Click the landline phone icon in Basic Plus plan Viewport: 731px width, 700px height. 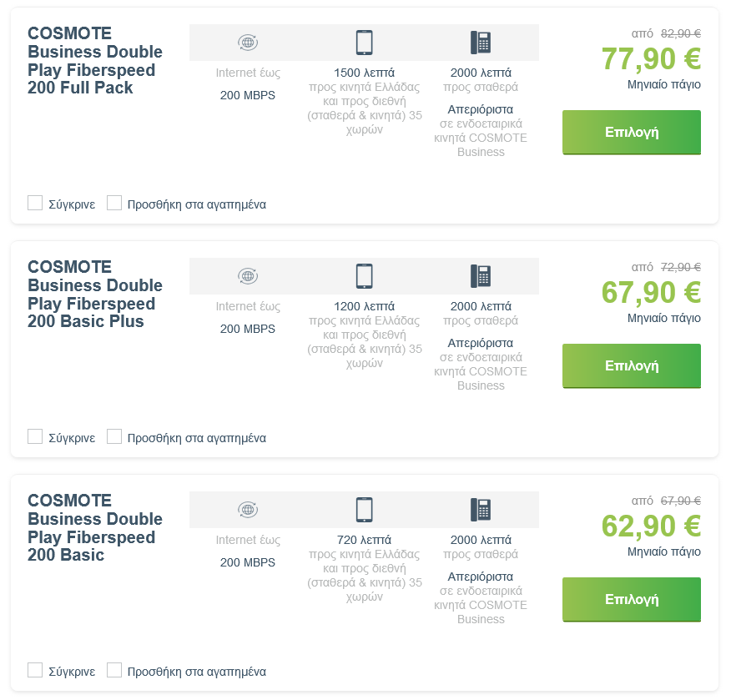(481, 276)
